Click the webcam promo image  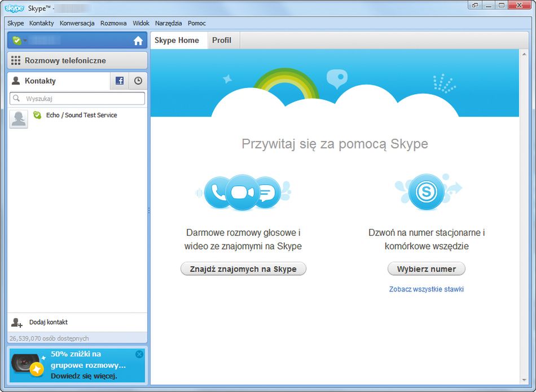click(x=27, y=365)
